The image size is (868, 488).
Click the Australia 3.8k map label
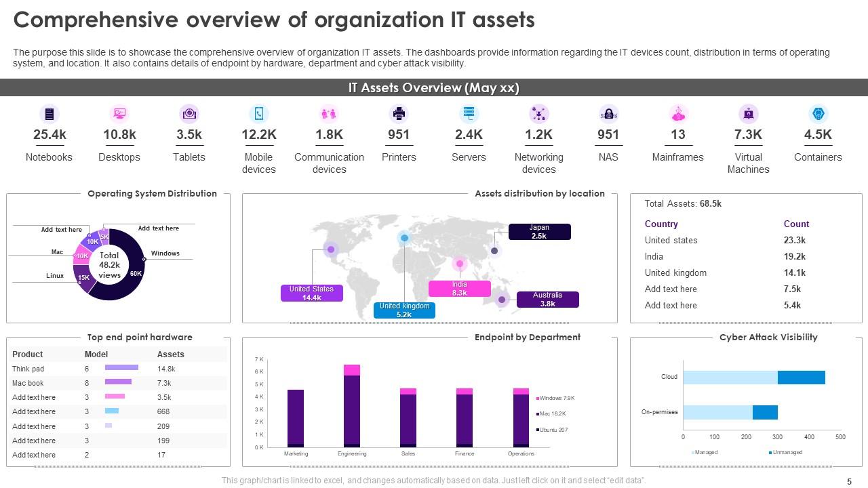(547, 300)
